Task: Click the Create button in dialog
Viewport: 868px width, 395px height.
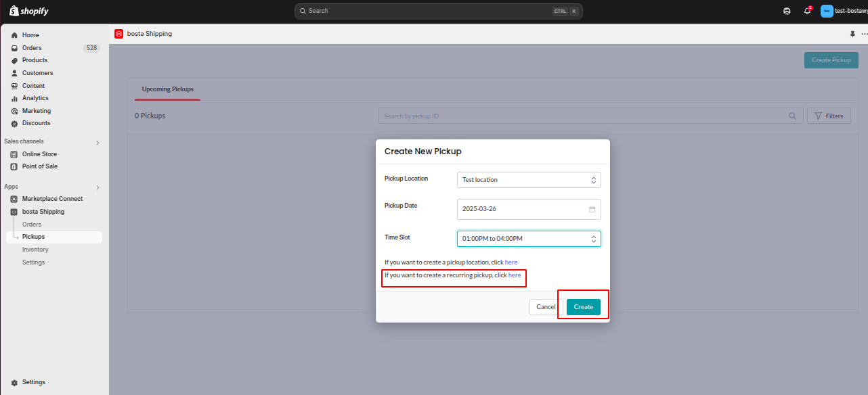Action: 584,307
